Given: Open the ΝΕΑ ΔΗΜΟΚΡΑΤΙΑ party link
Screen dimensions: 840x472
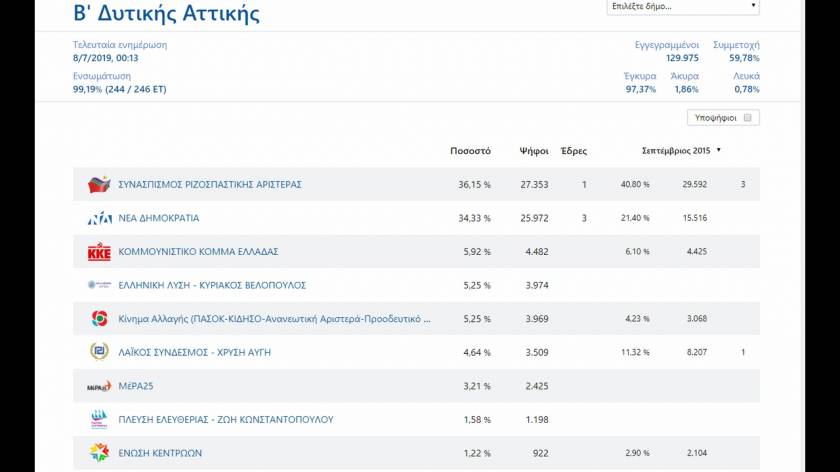Looking at the screenshot, I should click(158, 218).
